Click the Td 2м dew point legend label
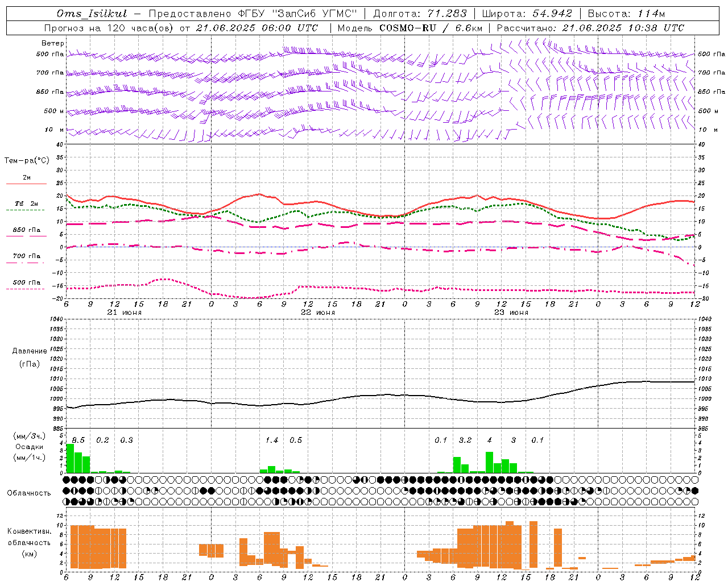 [27, 203]
